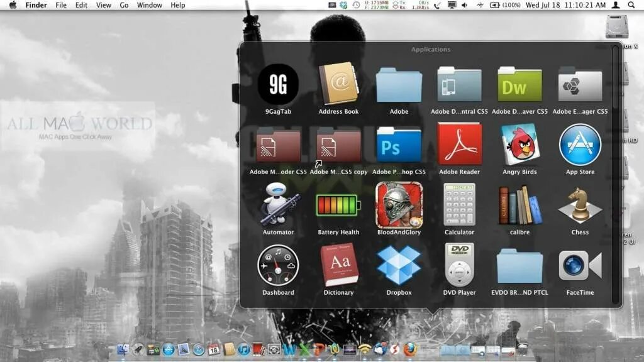Viewport: 644px width, 362px height.
Task: Open the hard drive icon on the desktop
Action: pyautogui.click(x=616, y=27)
